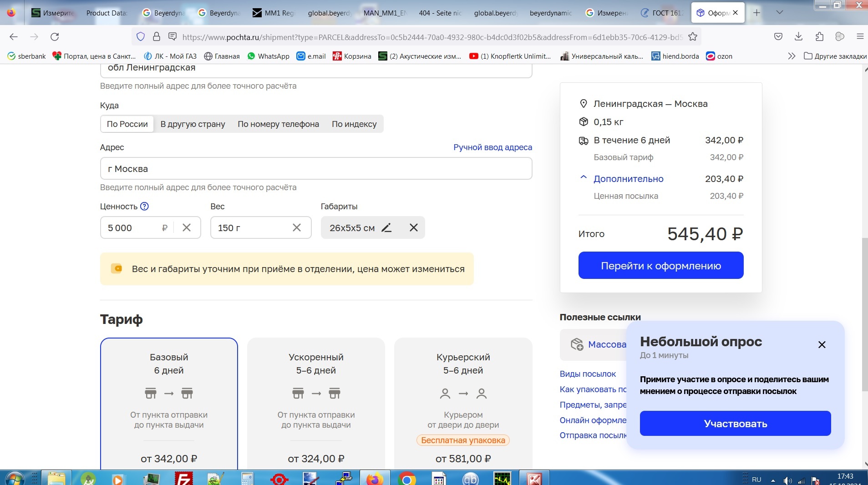This screenshot has height=485, width=868.
Task: Bookmark this page with the star icon
Action: tap(693, 37)
